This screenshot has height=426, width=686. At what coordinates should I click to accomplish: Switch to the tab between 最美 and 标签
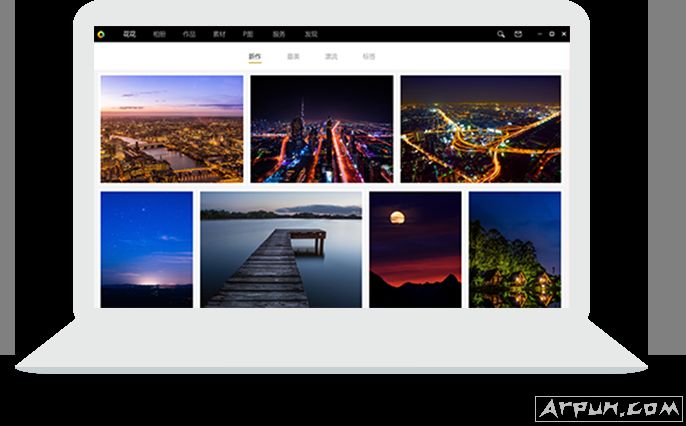tap(331, 56)
